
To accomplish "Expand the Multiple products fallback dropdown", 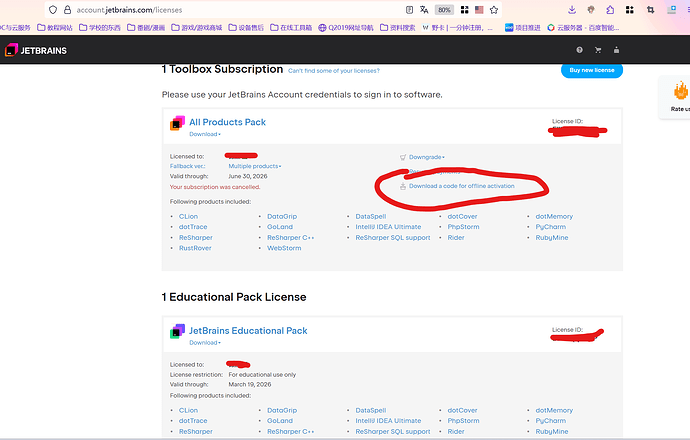I will click(255, 166).
